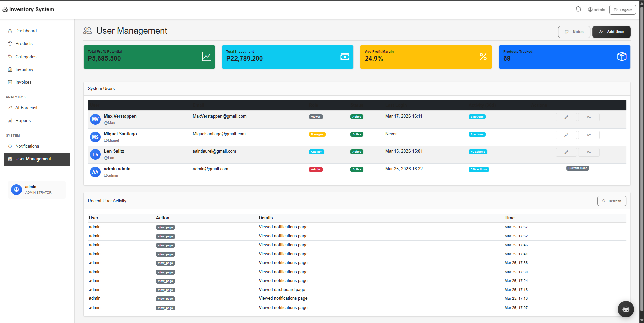Refresh the Recent User Activity list
644x323 pixels.
point(611,201)
